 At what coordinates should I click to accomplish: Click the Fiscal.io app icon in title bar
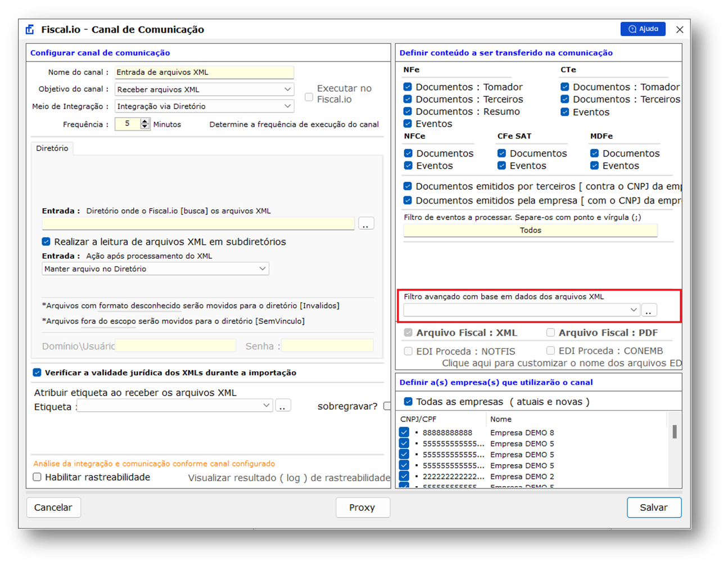coord(30,29)
